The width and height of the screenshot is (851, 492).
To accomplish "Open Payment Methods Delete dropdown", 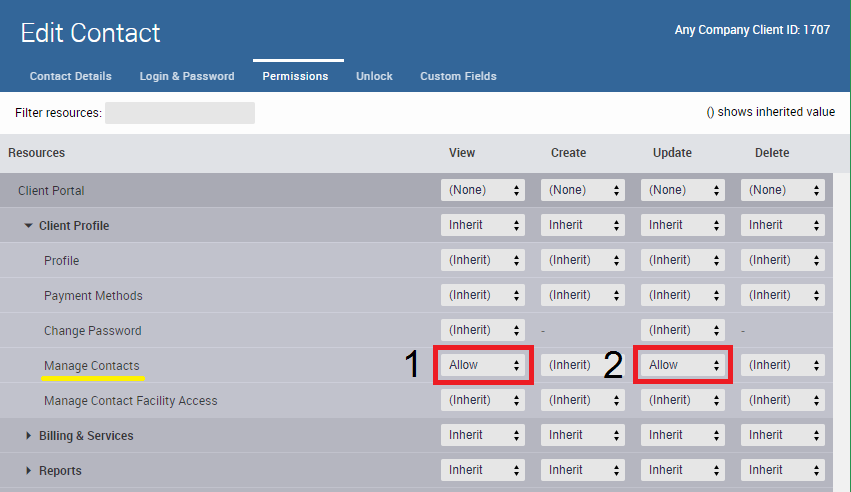I will tap(783, 295).
